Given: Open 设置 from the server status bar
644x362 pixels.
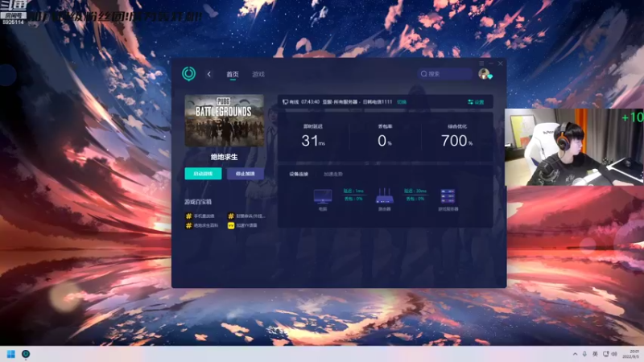Looking at the screenshot, I should pyautogui.click(x=476, y=102).
